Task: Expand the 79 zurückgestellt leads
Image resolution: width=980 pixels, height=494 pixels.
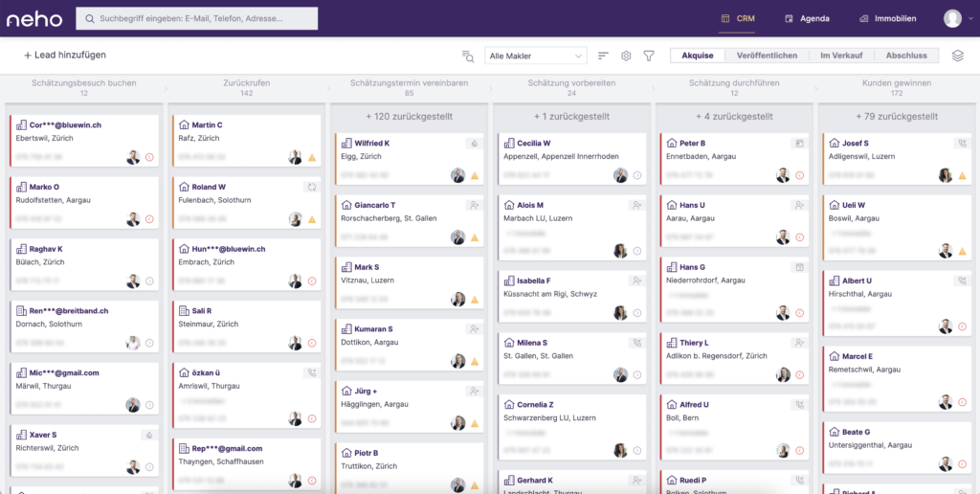Action: point(897,116)
